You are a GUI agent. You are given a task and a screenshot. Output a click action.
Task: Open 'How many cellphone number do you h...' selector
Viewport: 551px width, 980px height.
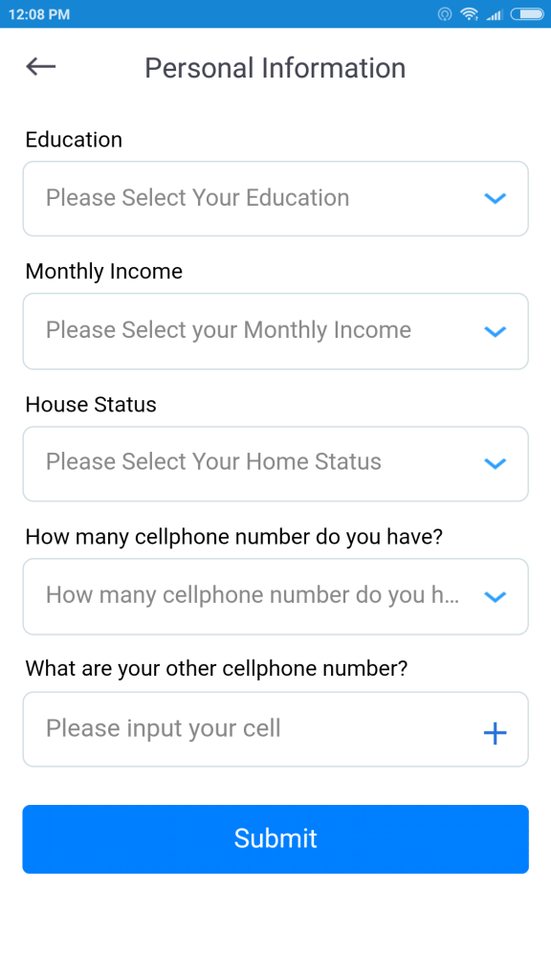(x=275, y=597)
